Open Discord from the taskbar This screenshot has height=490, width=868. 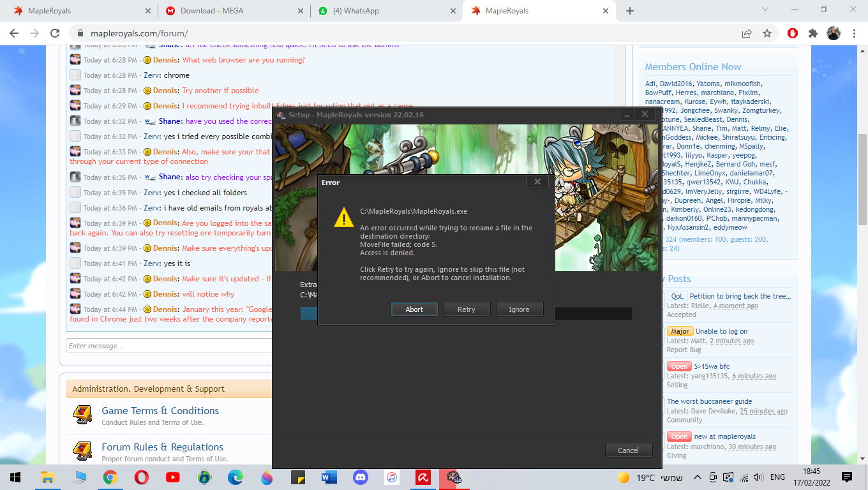pos(361,477)
